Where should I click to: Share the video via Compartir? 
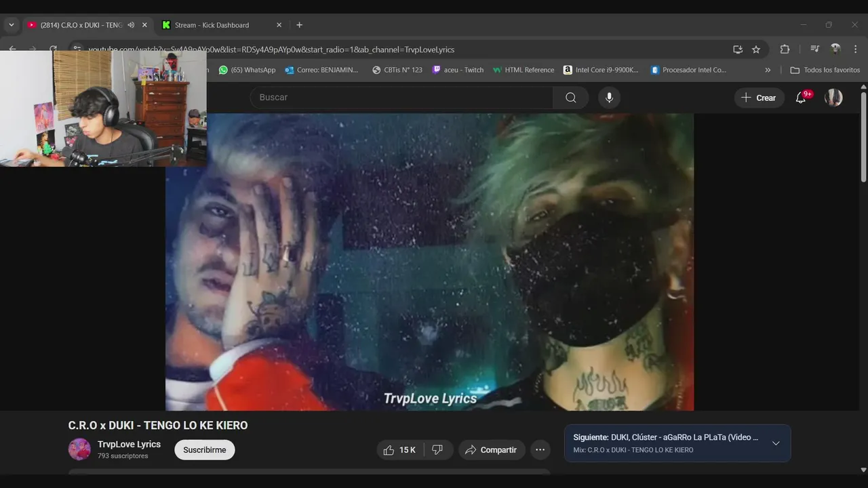pos(491,450)
